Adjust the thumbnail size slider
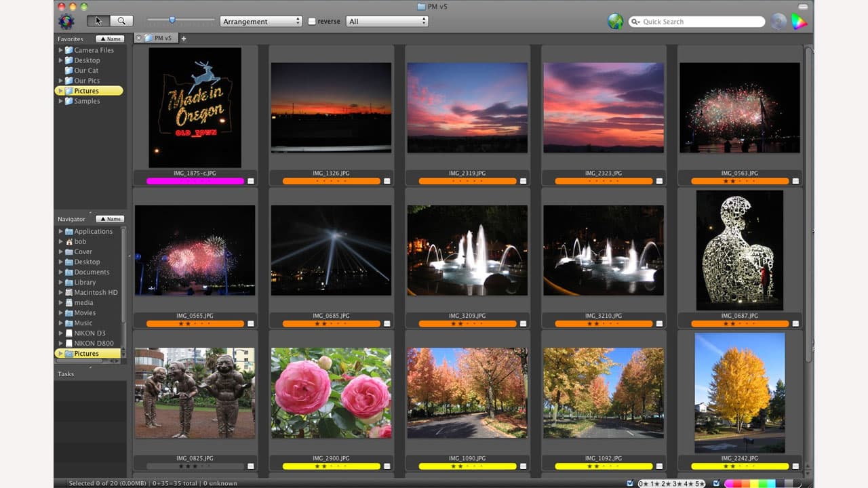868x488 pixels. pos(173,20)
